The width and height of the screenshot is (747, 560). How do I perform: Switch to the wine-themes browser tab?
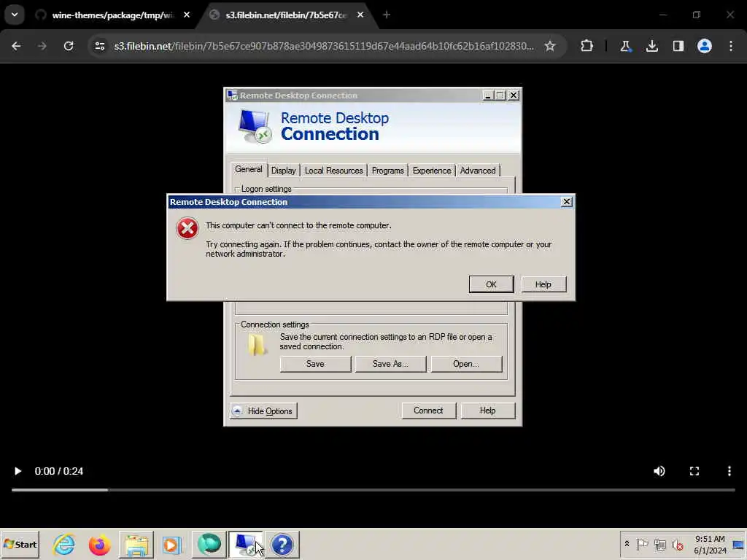(x=113, y=15)
